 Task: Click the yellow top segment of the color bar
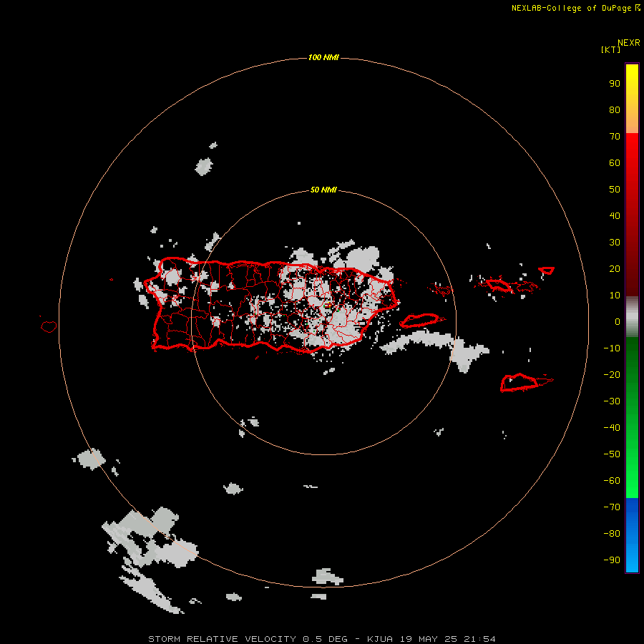pos(632,99)
